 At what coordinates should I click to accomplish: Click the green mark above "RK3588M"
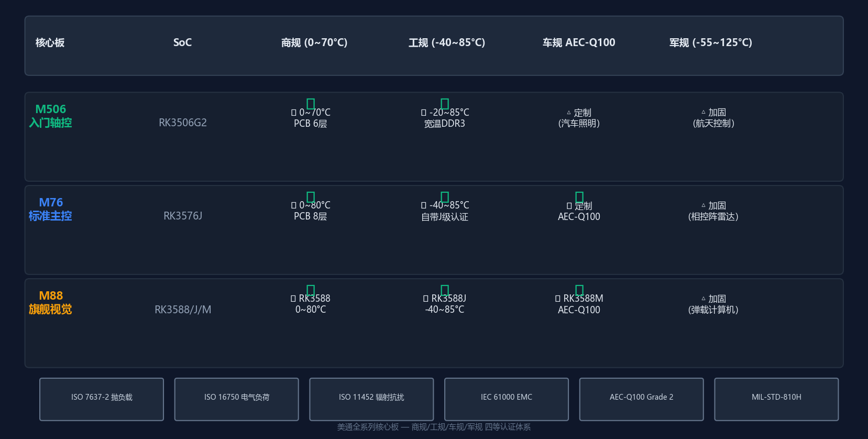click(x=579, y=290)
